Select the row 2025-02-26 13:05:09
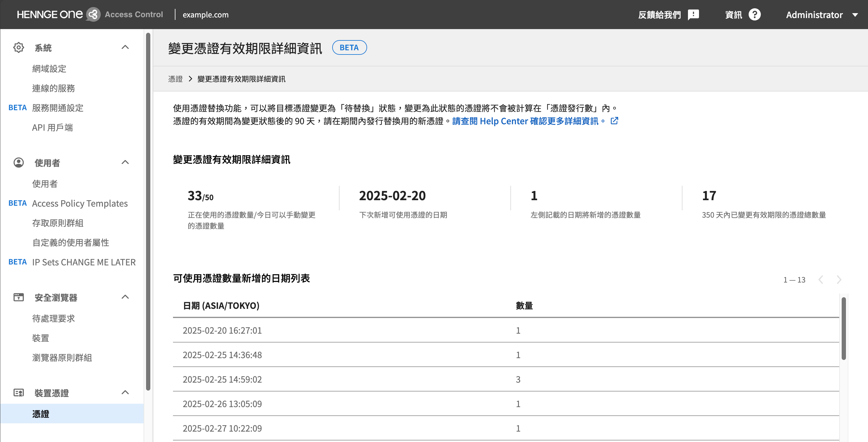868x442 pixels. [506, 404]
